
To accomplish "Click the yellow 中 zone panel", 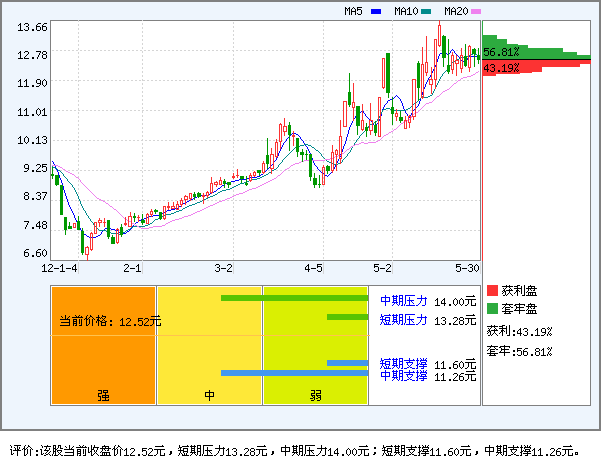I will 210,345.
